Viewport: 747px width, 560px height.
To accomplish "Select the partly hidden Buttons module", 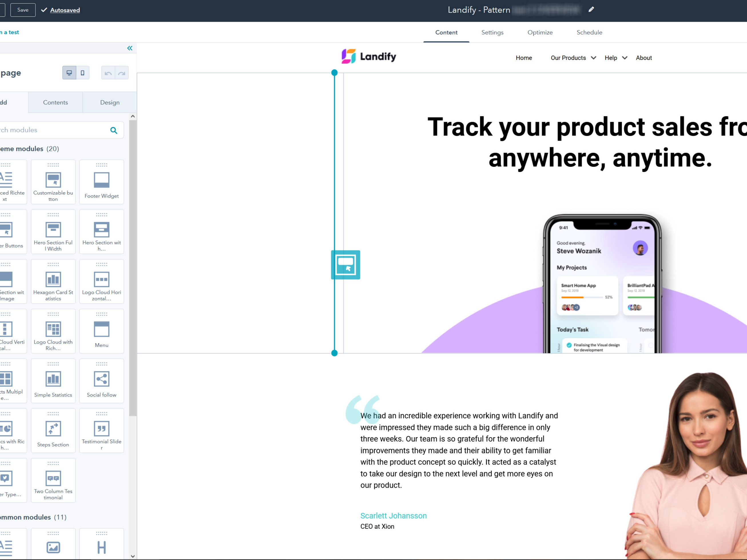I will [13, 232].
